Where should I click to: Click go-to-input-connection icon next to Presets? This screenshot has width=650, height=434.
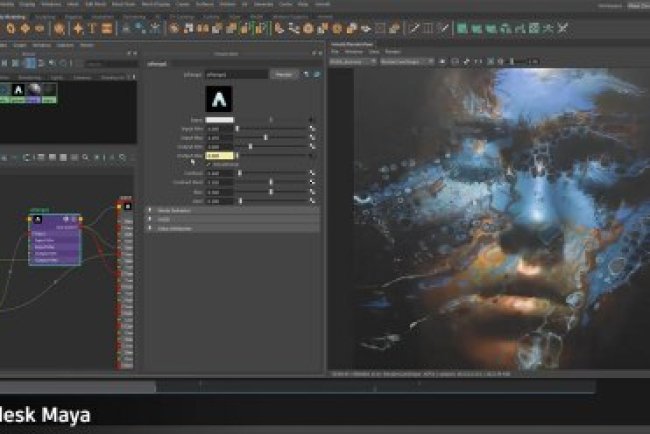(306, 74)
